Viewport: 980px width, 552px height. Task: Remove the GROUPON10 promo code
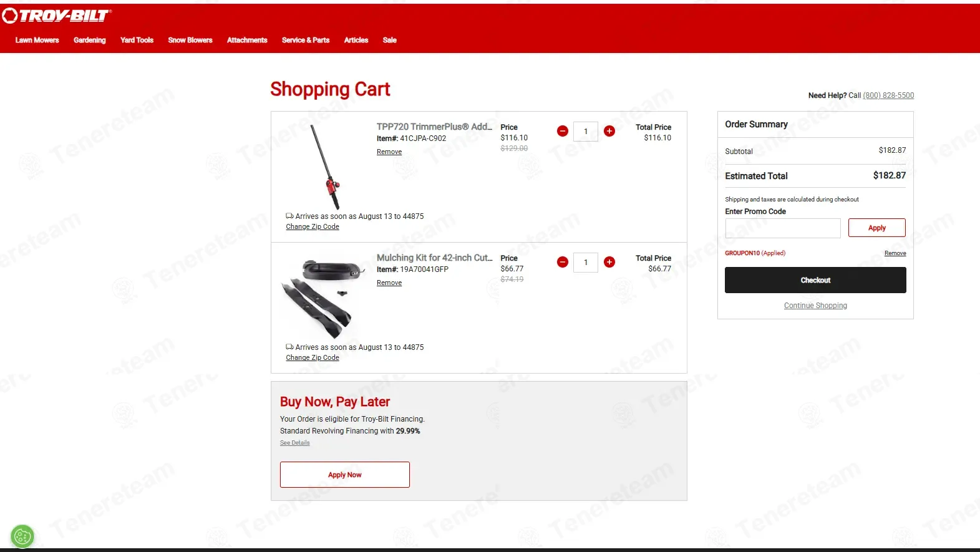pyautogui.click(x=895, y=253)
